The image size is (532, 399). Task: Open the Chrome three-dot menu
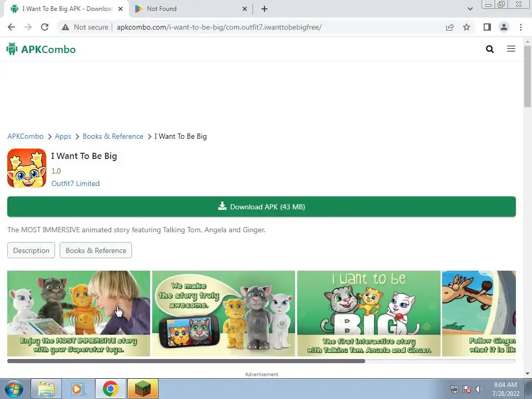521,27
